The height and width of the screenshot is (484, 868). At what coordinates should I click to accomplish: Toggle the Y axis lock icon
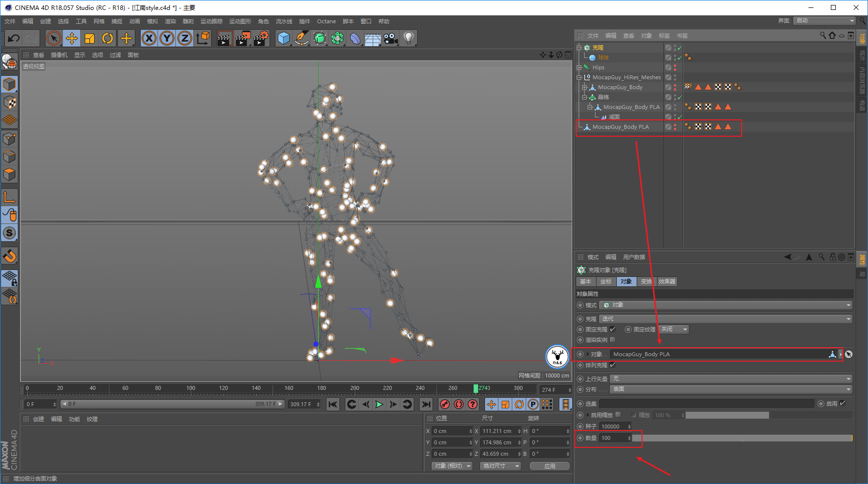point(167,38)
